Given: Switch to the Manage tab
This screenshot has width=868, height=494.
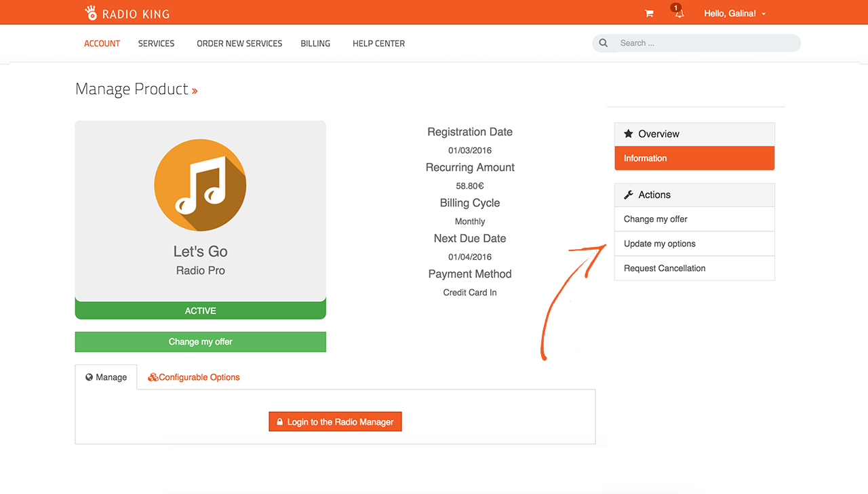Looking at the screenshot, I should [106, 377].
